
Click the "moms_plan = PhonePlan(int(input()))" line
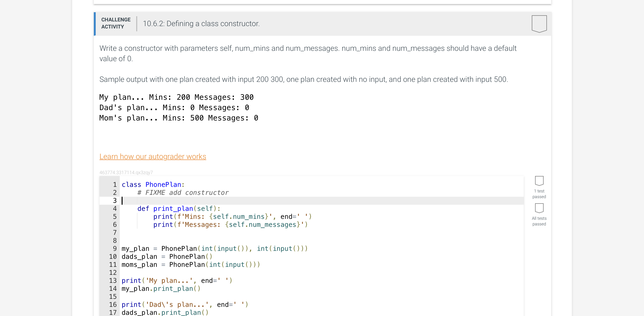191,264
